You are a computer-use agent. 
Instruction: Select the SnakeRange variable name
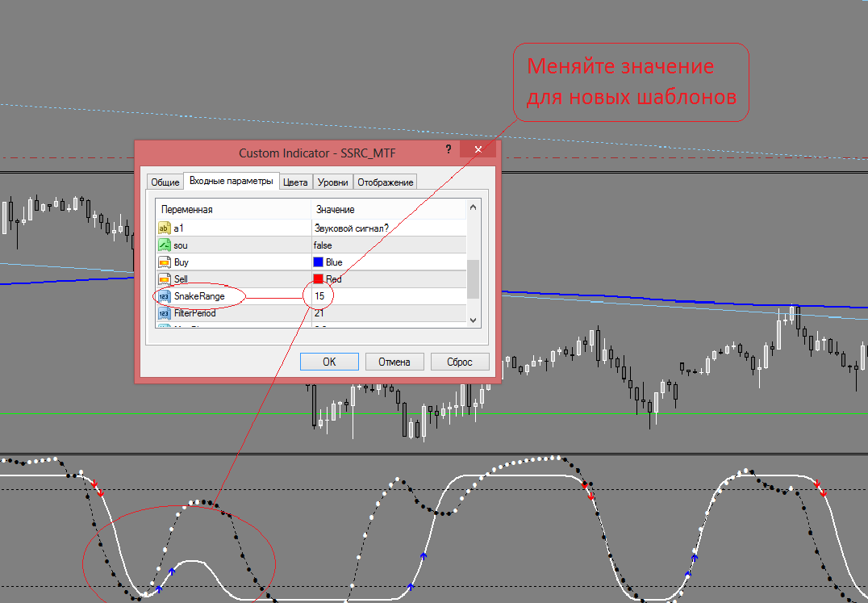pos(199,296)
